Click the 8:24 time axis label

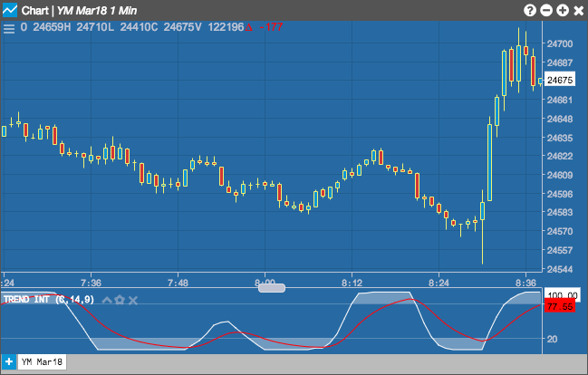point(439,283)
